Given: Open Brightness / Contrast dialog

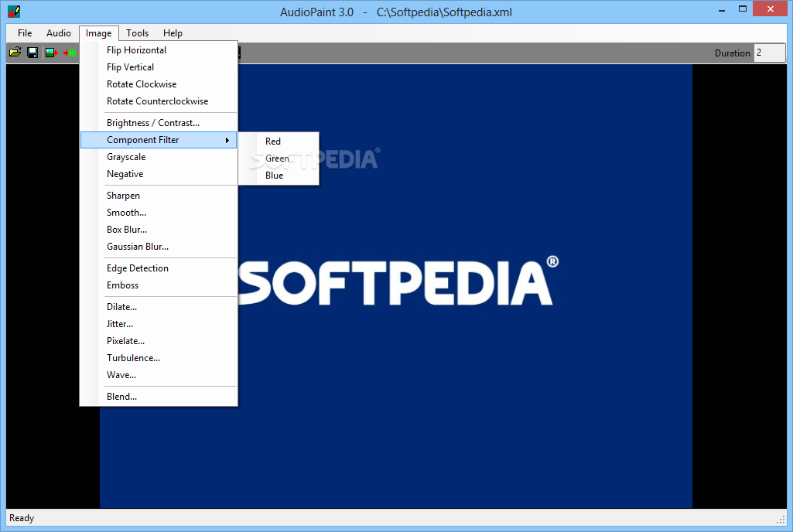Looking at the screenshot, I should pyautogui.click(x=159, y=123).
